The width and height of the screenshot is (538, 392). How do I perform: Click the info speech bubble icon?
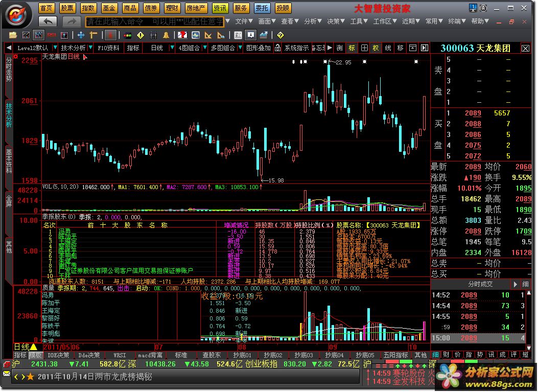pyautogui.click(x=251, y=35)
